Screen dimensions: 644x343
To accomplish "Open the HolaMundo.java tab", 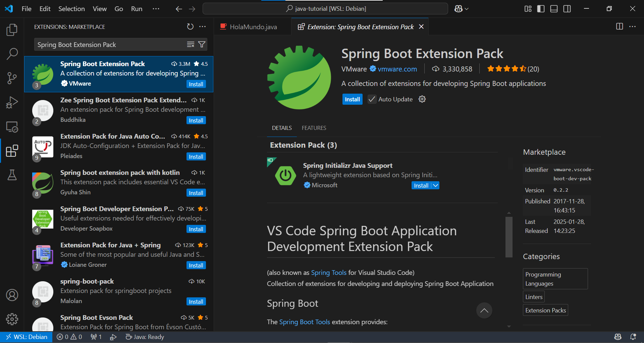I will coord(253,27).
